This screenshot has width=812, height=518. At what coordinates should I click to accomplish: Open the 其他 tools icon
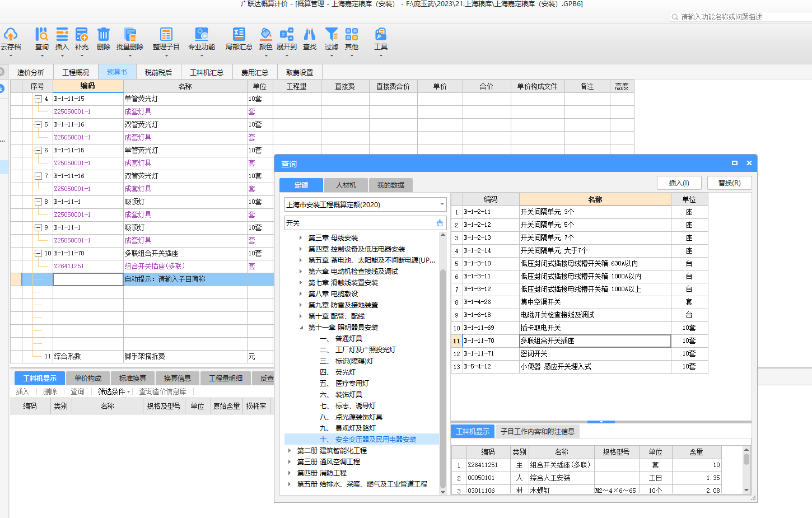pyautogui.click(x=352, y=39)
